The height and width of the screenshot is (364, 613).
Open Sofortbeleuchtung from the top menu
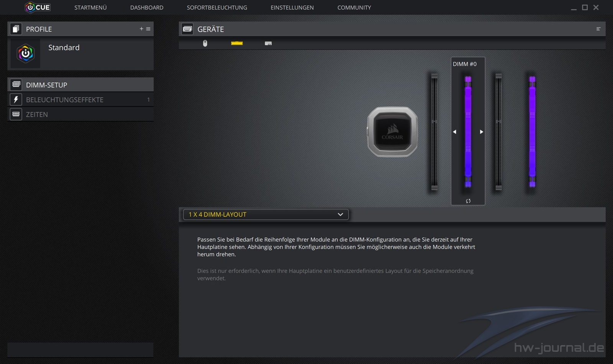[217, 7]
